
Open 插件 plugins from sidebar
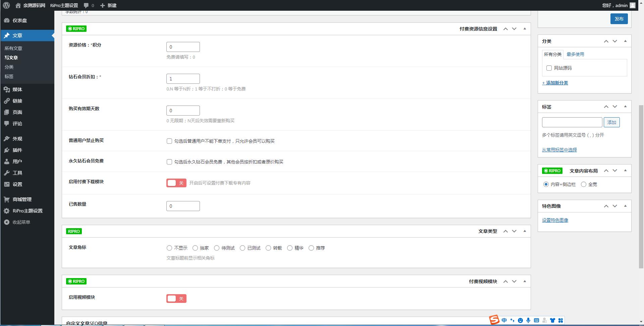[17, 150]
